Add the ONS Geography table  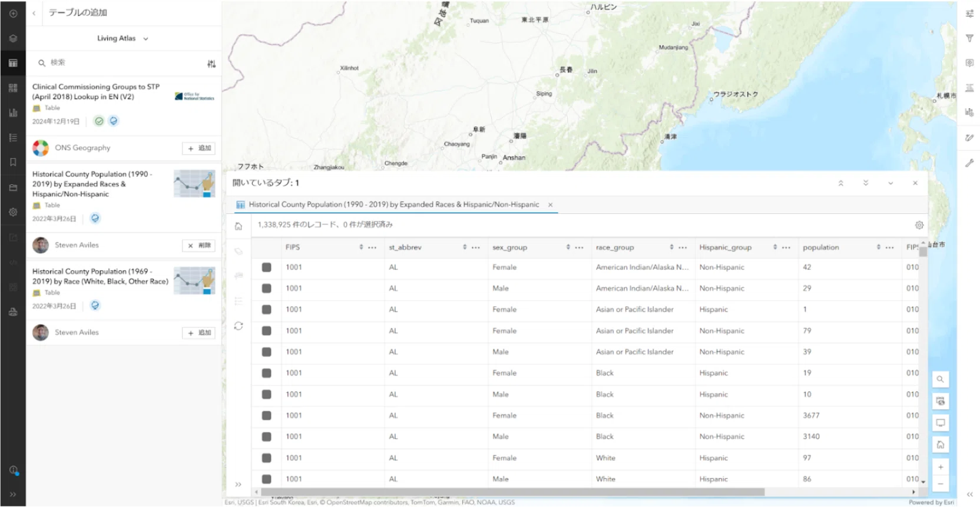tap(198, 148)
